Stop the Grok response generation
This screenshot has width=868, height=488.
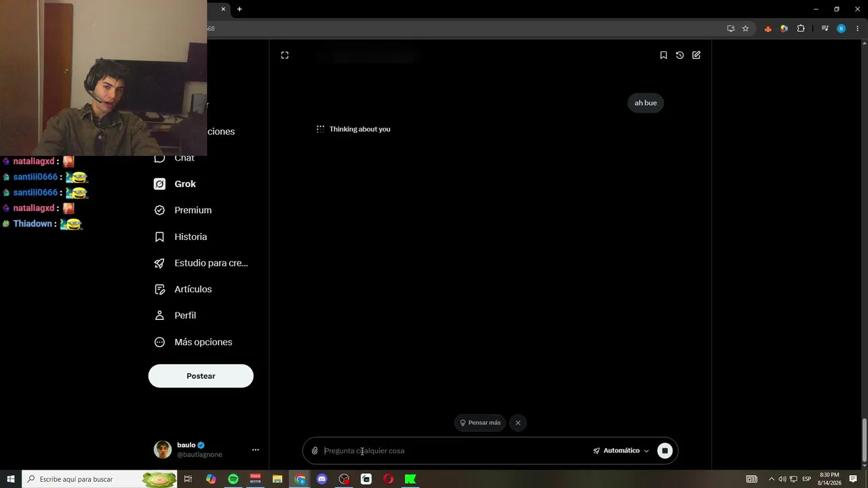pos(665,451)
